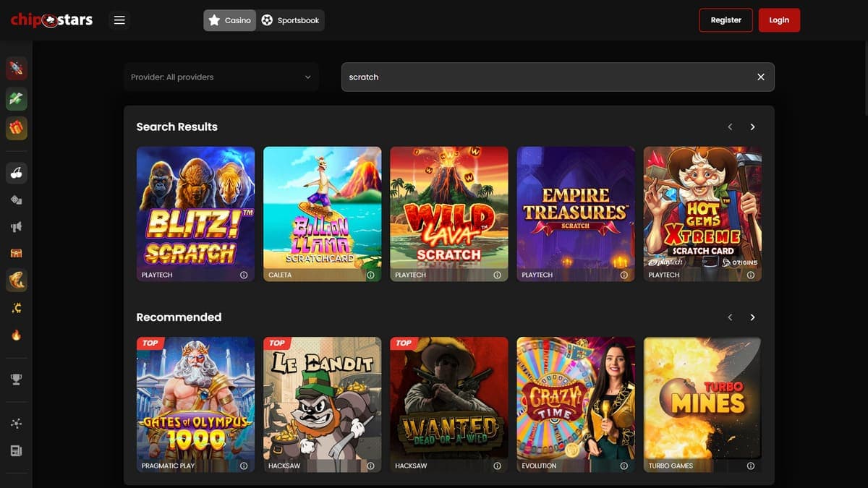The image size is (868, 488).
Task: Show info for Gates of Olympus 1000
Action: 243,466
